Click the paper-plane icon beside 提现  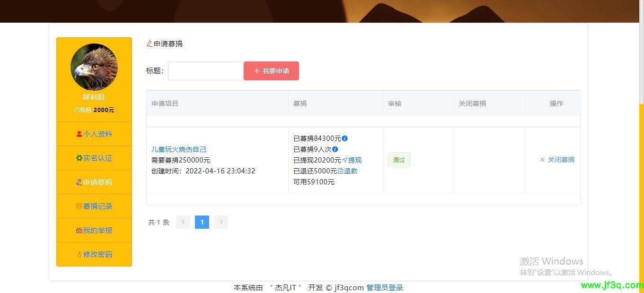[345, 160]
